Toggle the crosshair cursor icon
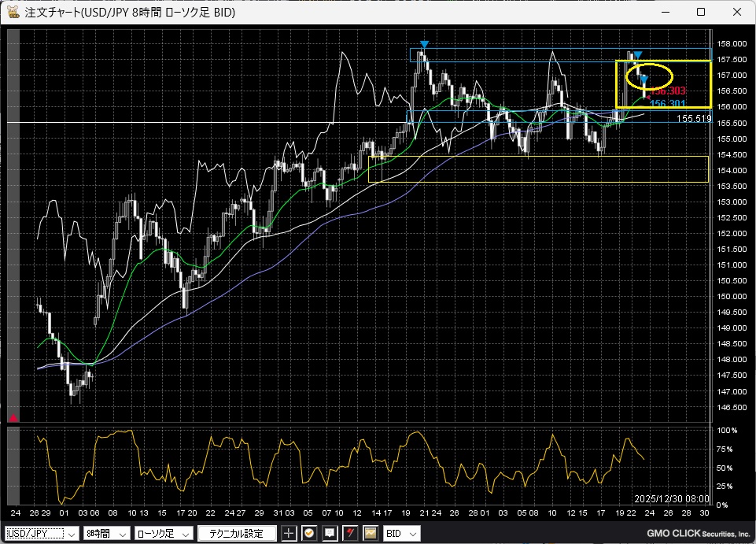This screenshot has width=756, height=544. click(289, 534)
